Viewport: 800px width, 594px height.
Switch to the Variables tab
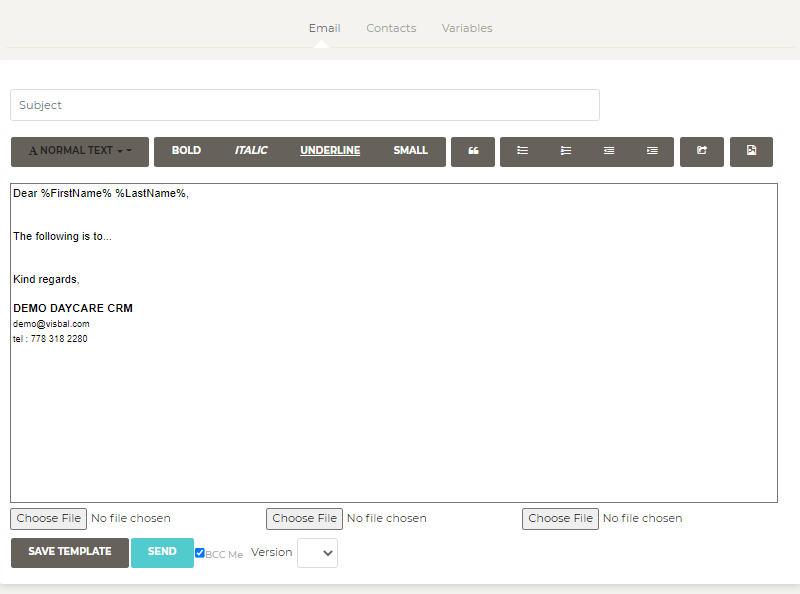[x=467, y=28]
